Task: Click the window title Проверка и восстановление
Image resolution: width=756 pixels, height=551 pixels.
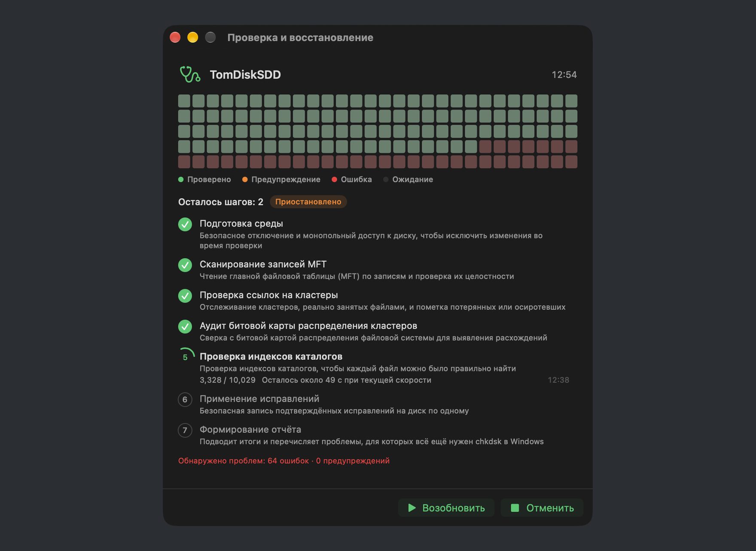Action: pyautogui.click(x=300, y=38)
